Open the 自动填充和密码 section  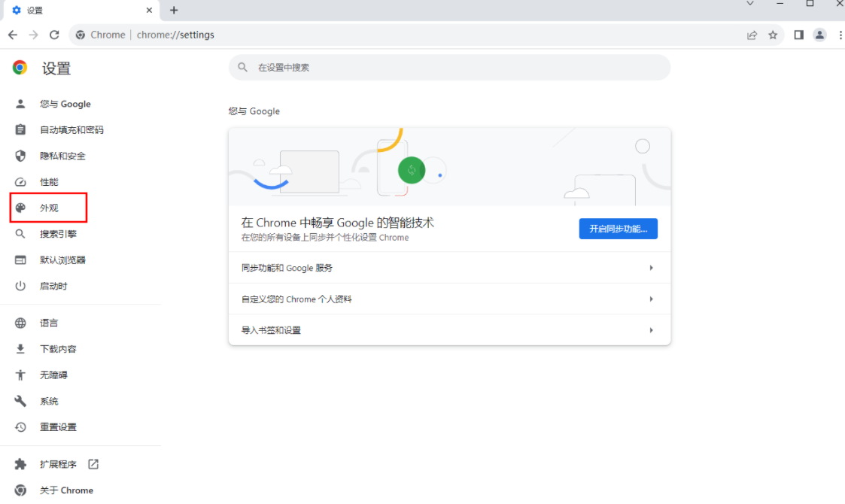[x=71, y=130]
